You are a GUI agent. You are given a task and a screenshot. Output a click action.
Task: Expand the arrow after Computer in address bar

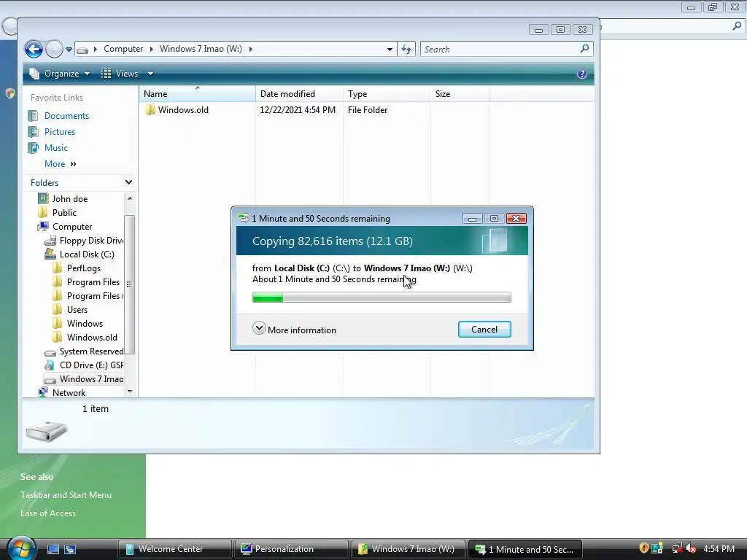(x=151, y=49)
